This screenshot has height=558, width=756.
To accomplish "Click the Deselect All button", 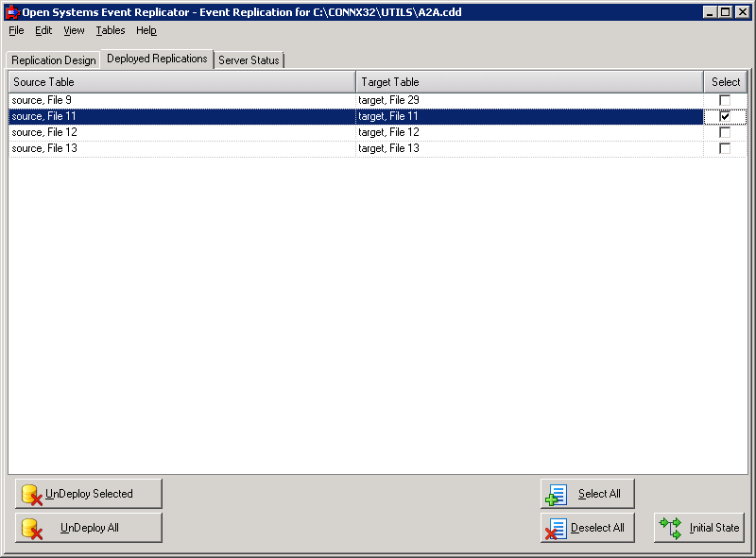I will coord(588,528).
